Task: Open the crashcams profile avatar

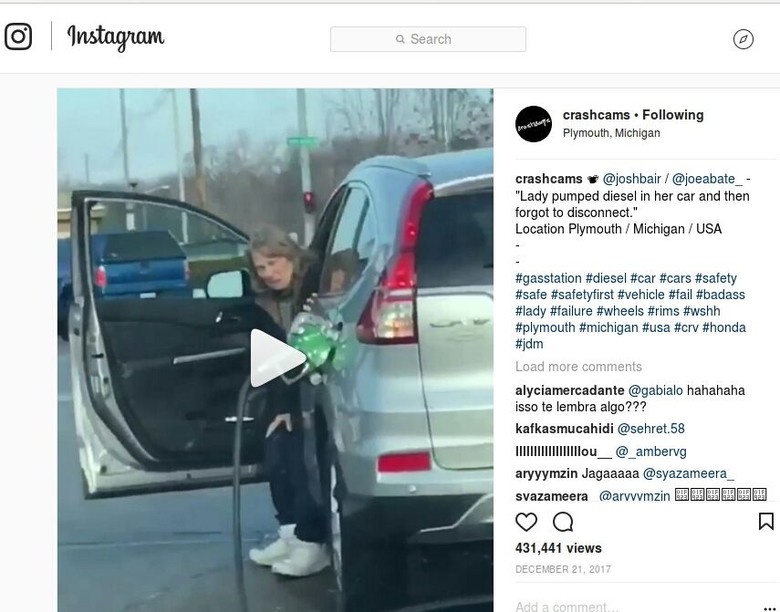Action: pos(533,124)
